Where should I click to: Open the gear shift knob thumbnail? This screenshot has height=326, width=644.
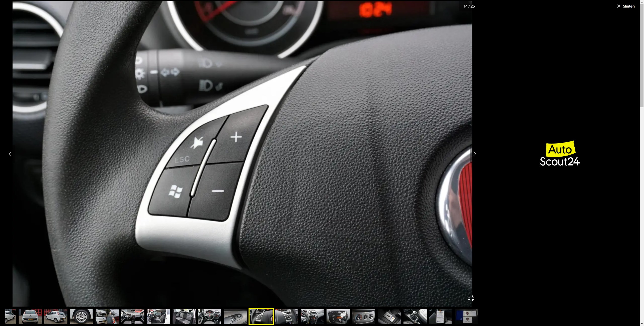[x=415, y=316]
